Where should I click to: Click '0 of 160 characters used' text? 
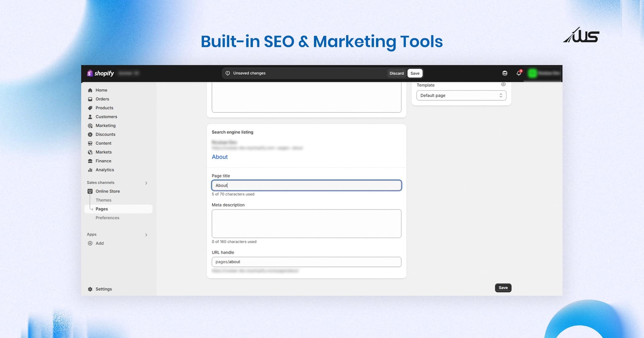point(234,242)
